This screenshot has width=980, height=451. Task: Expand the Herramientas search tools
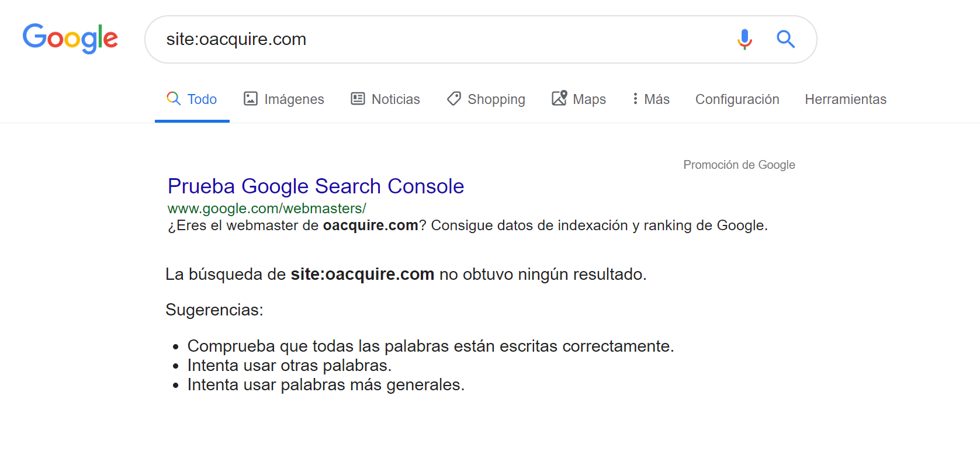pyautogui.click(x=845, y=99)
